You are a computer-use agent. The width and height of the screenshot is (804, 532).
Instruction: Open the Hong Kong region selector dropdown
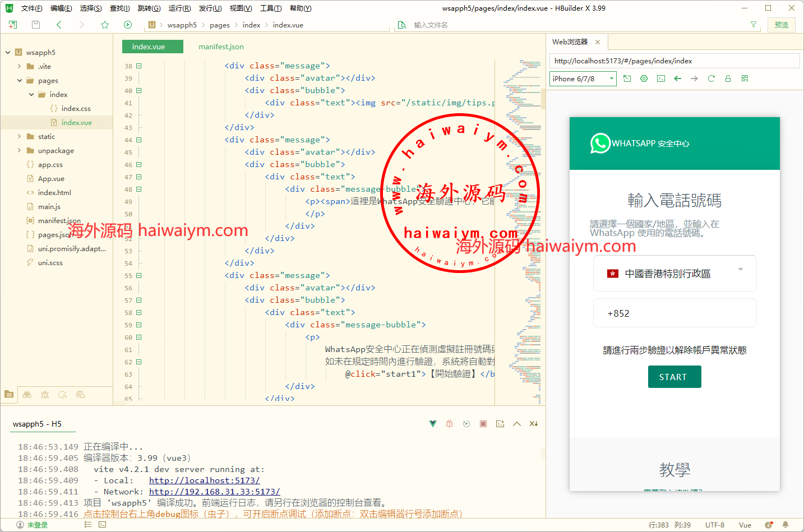coord(674,274)
